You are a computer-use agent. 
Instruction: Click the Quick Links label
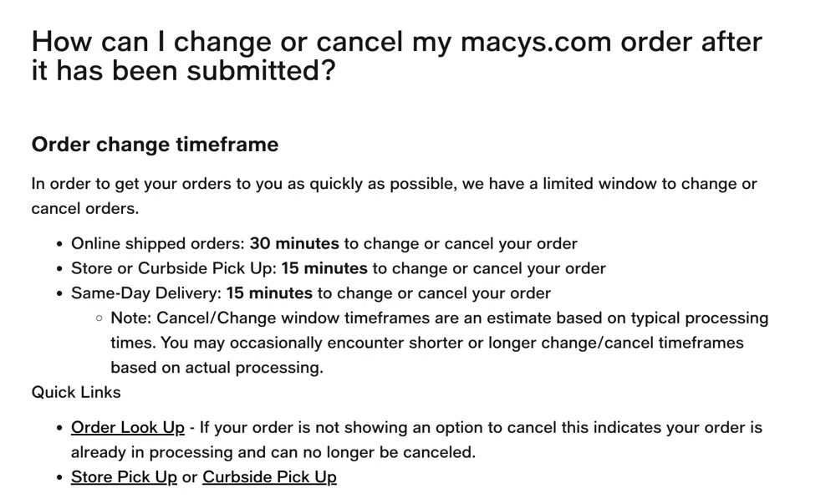pos(76,392)
